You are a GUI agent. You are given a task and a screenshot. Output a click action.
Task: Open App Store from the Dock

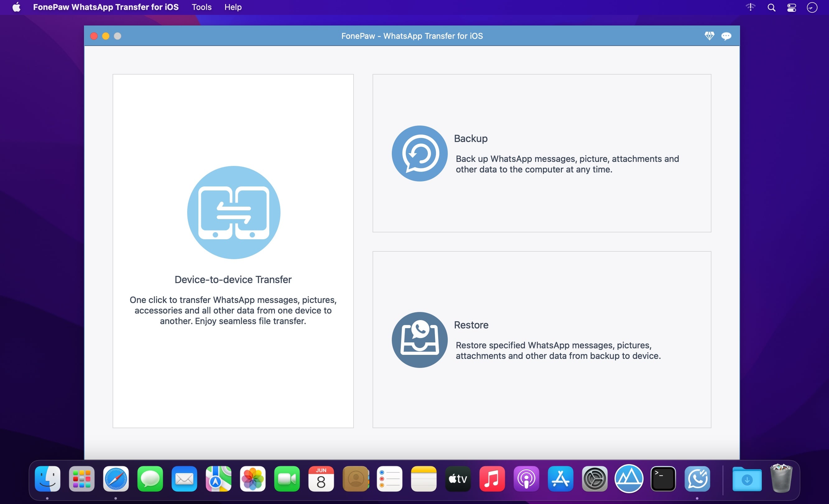click(561, 479)
